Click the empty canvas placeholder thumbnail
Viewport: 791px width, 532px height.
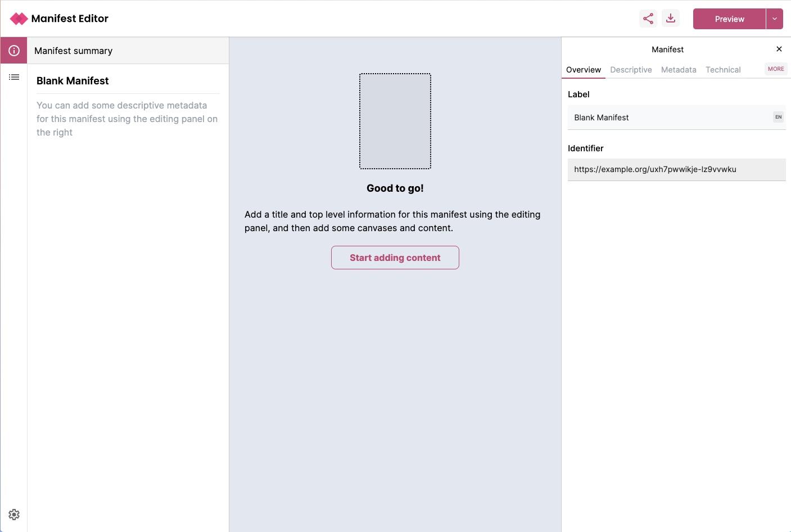pos(395,121)
